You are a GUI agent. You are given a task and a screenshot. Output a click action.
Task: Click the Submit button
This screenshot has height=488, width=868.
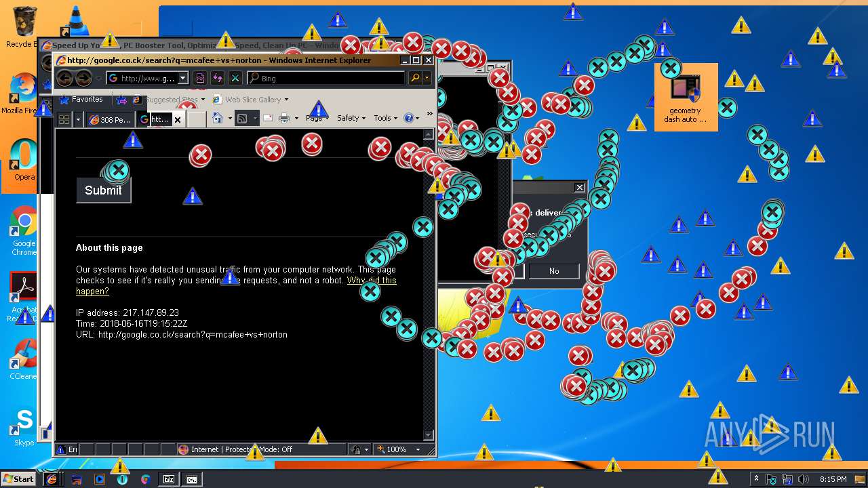(x=103, y=190)
